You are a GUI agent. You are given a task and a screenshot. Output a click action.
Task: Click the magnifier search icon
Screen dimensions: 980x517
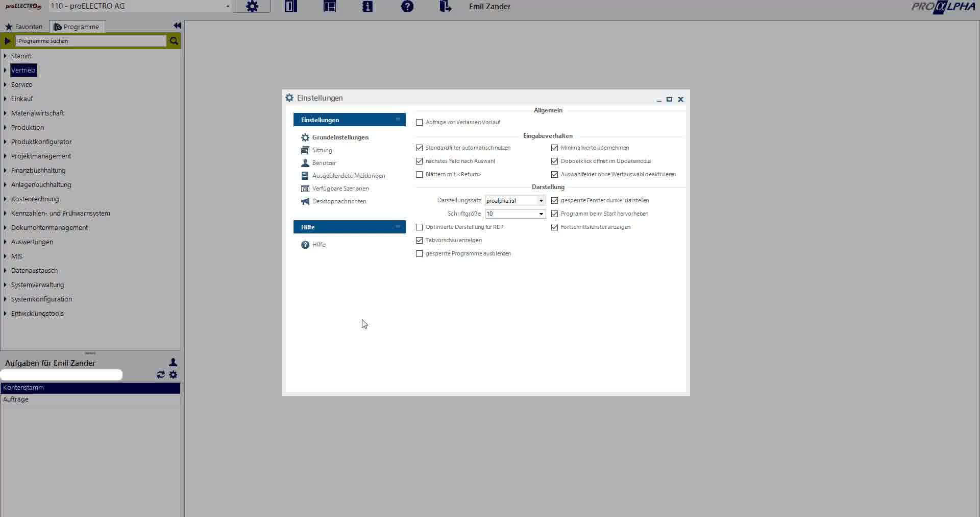[174, 41]
